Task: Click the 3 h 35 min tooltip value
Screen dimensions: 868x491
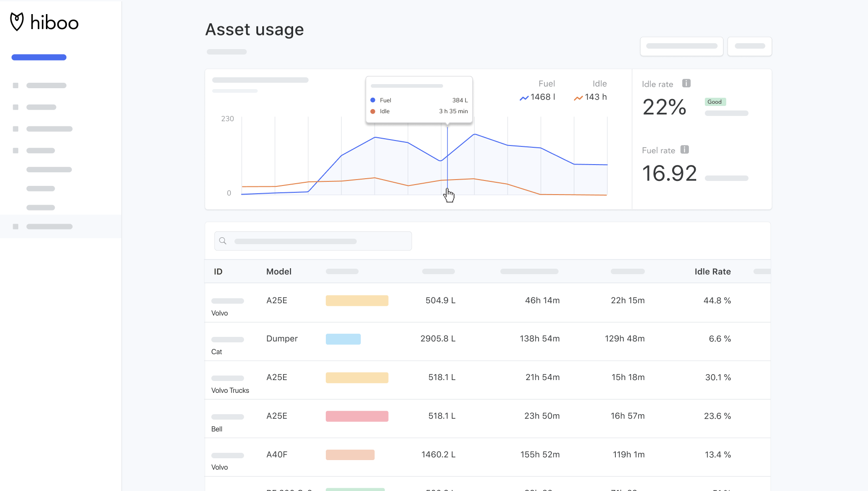Action: coord(454,111)
